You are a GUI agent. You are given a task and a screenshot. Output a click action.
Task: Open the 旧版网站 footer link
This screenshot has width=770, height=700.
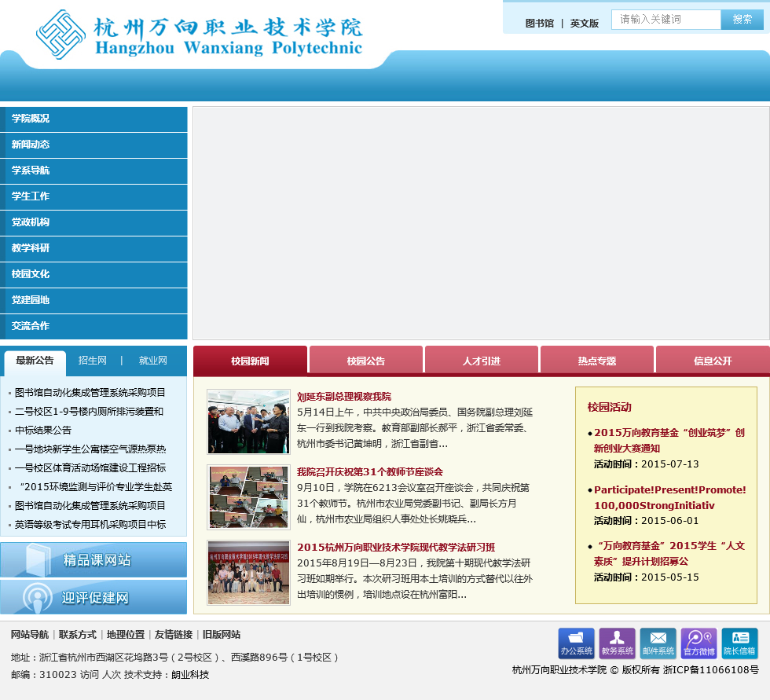pyautogui.click(x=222, y=635)
